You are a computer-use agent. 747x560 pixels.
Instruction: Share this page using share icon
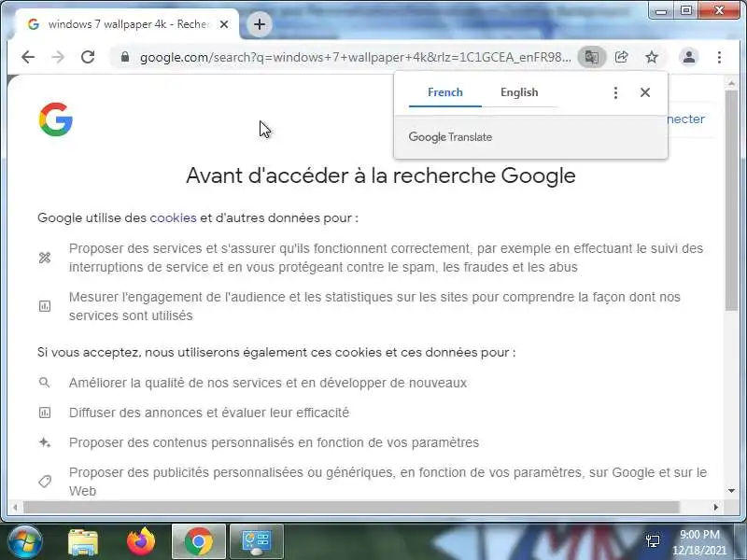coord(621,57)
